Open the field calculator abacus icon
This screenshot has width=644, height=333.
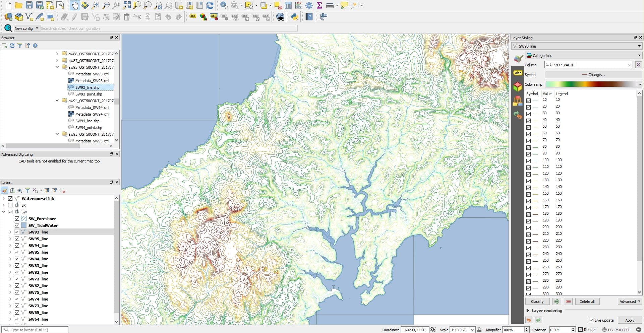click(298, 5)
